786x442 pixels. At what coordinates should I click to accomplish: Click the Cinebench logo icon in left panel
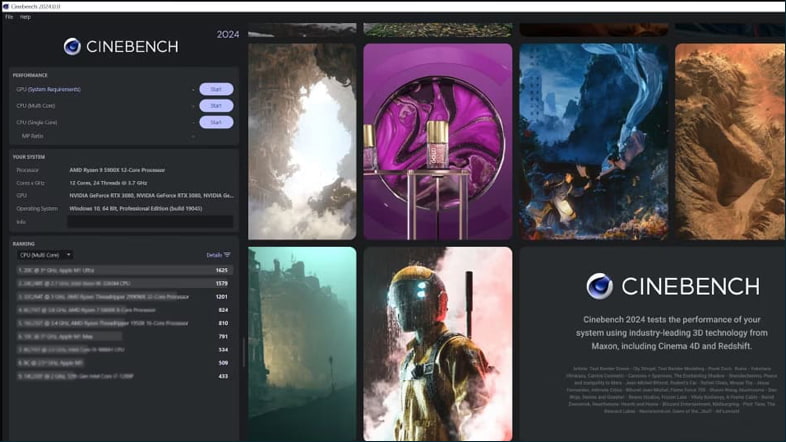tap(72, 47)
